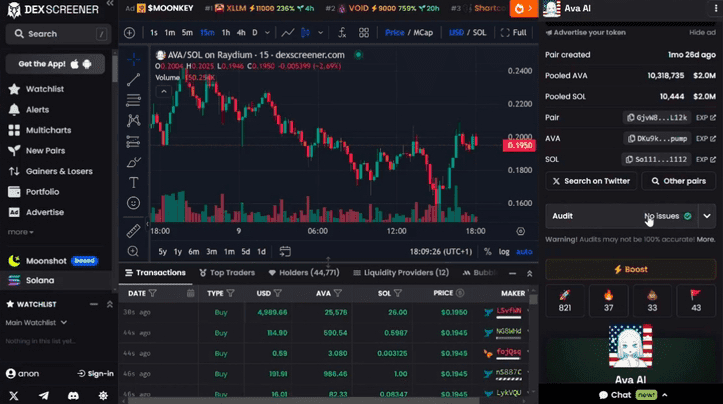Toggle USD / SOL price denomination
The image size is (723, 404).
point(468,33)
